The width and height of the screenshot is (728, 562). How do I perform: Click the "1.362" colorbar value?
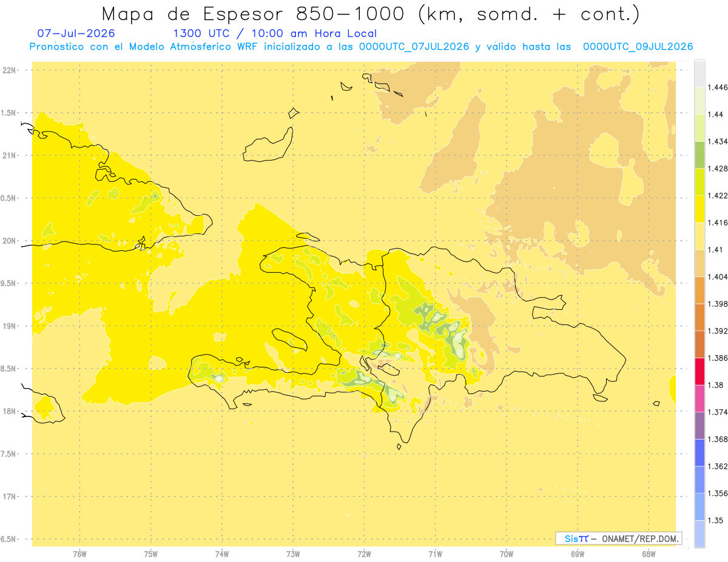717,466
